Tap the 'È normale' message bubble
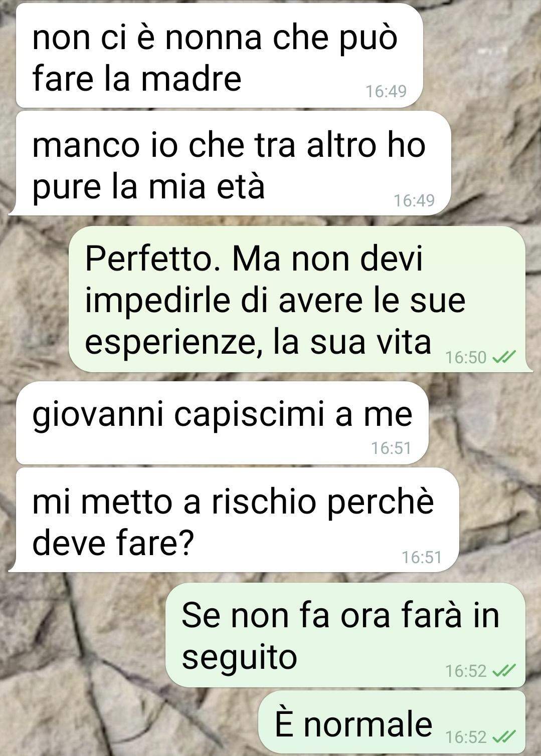The width and height of the screenshot is (541, 756). 392,722
